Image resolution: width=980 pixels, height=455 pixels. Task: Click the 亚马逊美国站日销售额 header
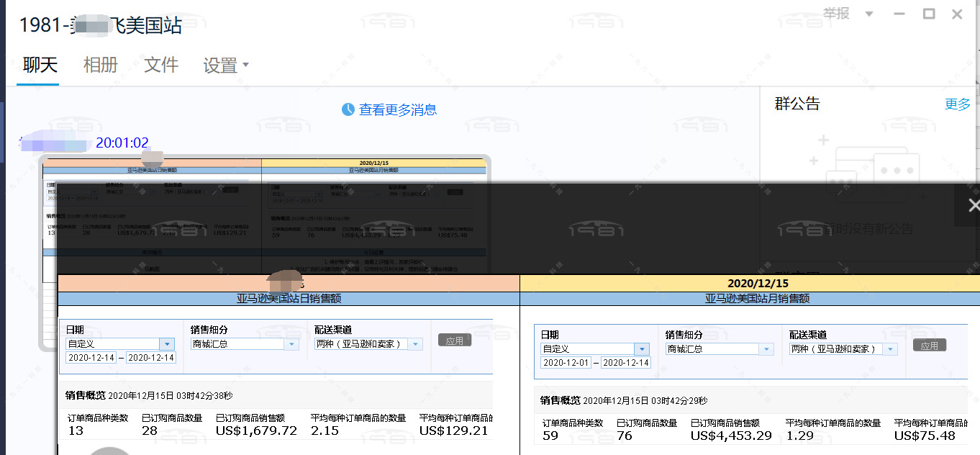289,299
